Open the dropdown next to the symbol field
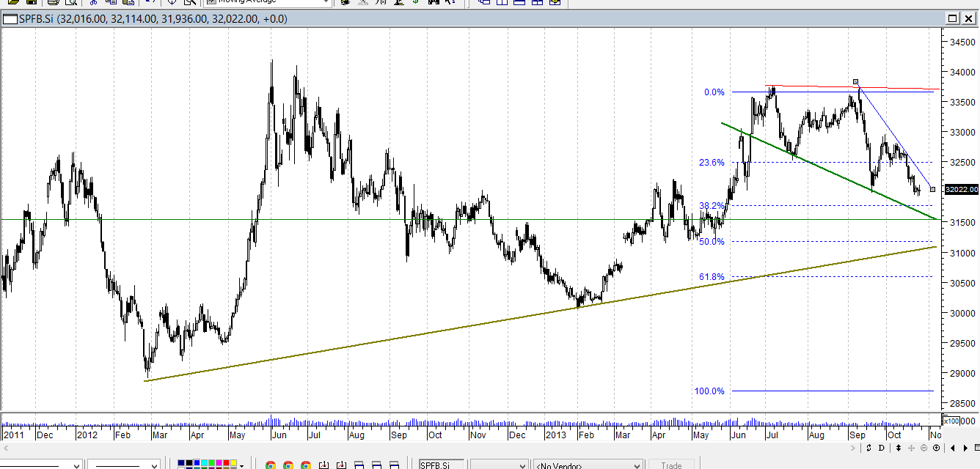Image resolution: width=980 pixels, height=469 pixels. coord(499,465)
